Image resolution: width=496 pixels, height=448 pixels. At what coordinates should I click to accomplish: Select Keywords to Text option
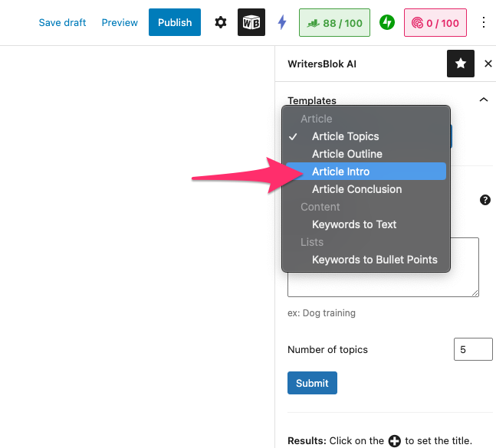click(366, 224)
